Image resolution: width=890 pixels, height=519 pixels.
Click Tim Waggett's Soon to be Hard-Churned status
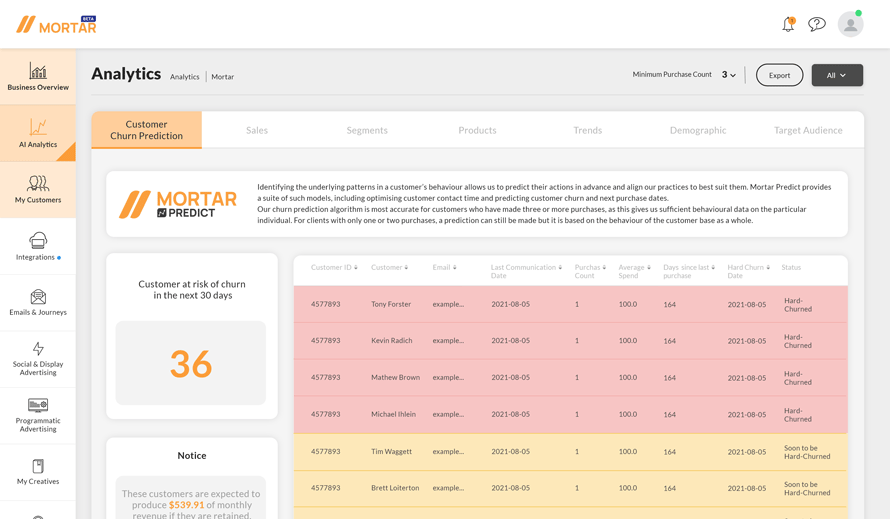807,452
